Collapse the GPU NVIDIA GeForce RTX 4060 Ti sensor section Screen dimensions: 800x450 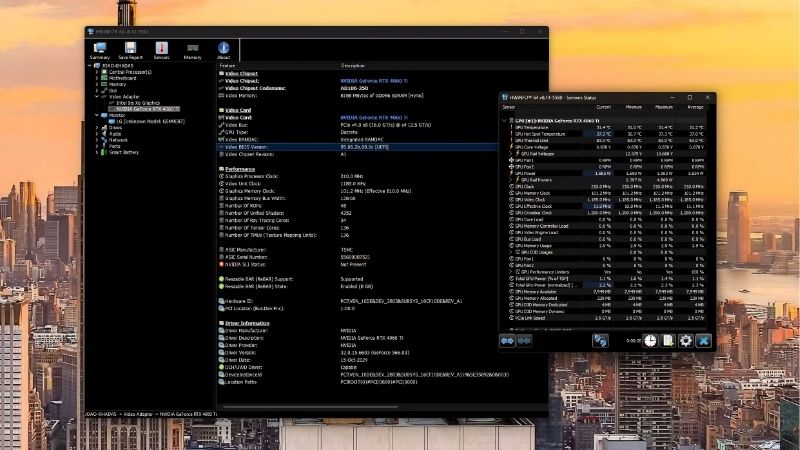tap(504, 121)
